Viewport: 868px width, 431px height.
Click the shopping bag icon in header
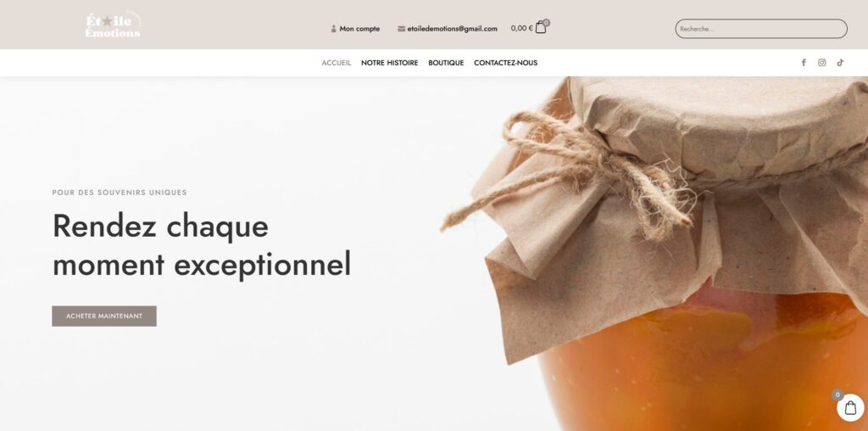click(x=541, y=28)
